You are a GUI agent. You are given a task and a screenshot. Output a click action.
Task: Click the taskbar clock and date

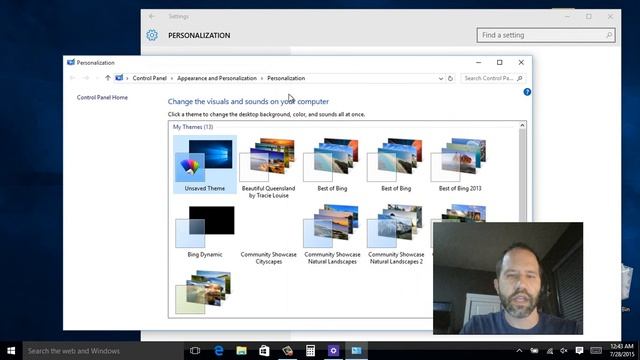[x=622, y=351]
